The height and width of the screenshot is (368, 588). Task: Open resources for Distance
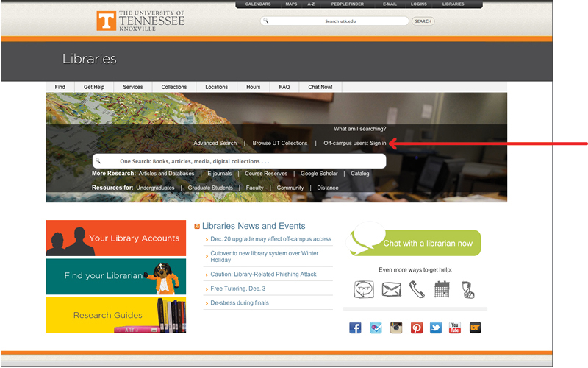[328, 188]
